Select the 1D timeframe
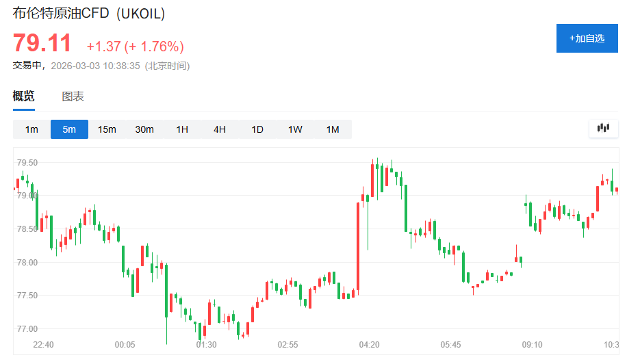 coord(257,129)
